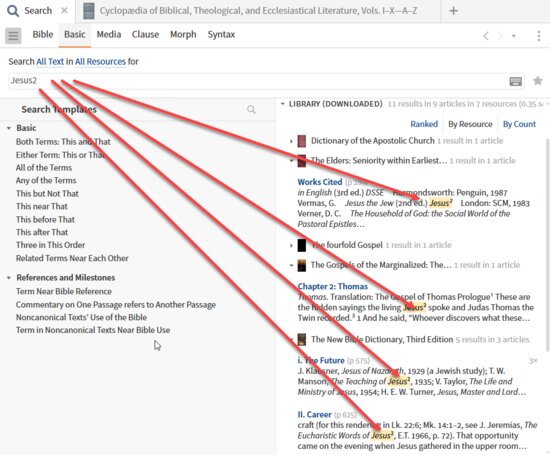Switch to Bible search type
This screenshot has width=550, height=455.
(x=43, y=34)
